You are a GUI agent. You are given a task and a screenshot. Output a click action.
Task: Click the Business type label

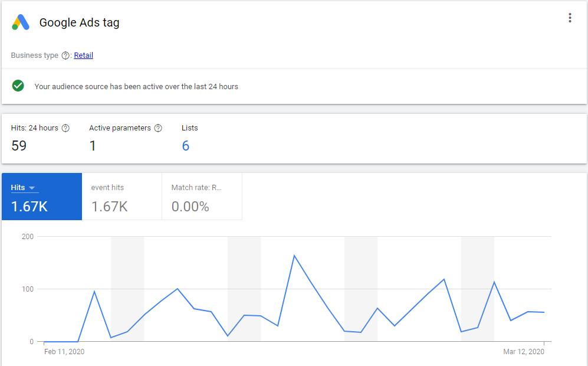[34, 55]
